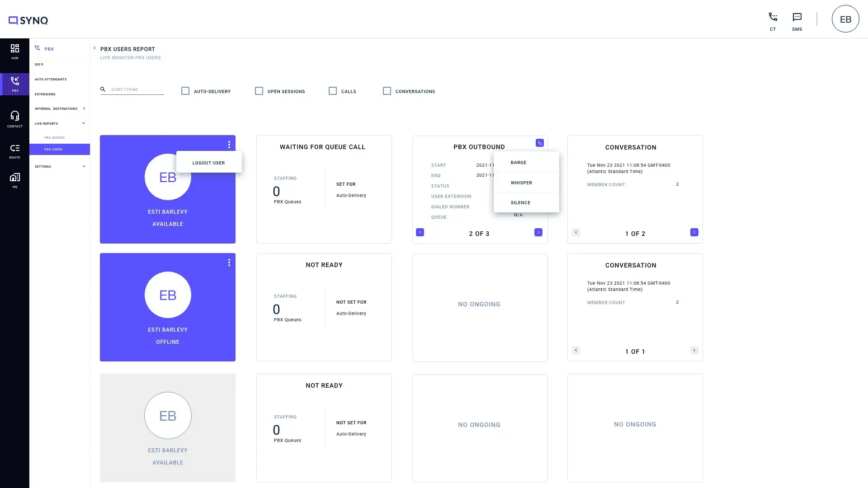Go to previous call on 2 OF 3 pager
This screenshot has height=488, width=868.
pyautogui.click(x=420, y=232)
